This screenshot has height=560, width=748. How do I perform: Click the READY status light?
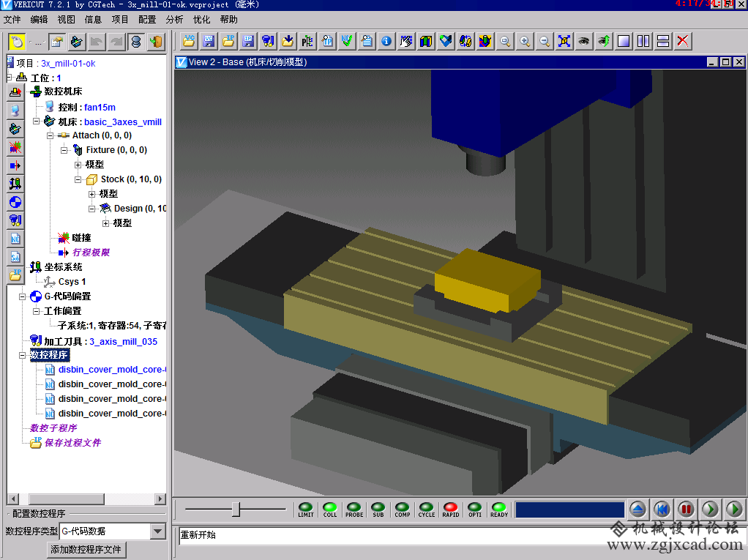[x=499, y=509]
